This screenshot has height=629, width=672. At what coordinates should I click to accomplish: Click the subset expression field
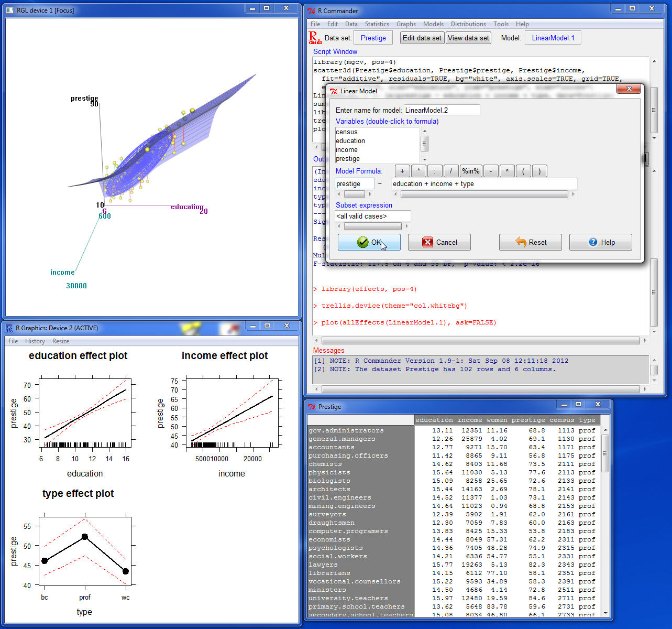(x=373, y=216)
